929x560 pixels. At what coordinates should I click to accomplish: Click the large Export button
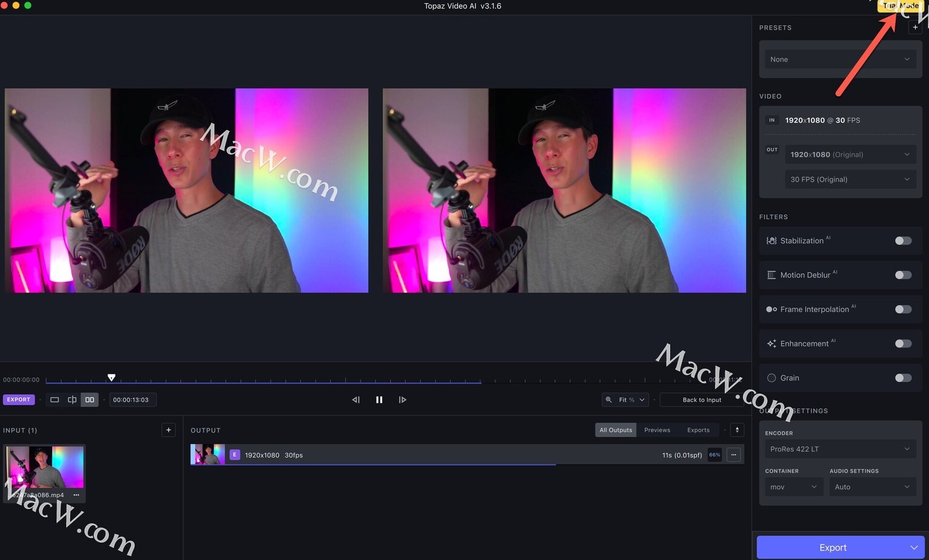coord(832,547)
